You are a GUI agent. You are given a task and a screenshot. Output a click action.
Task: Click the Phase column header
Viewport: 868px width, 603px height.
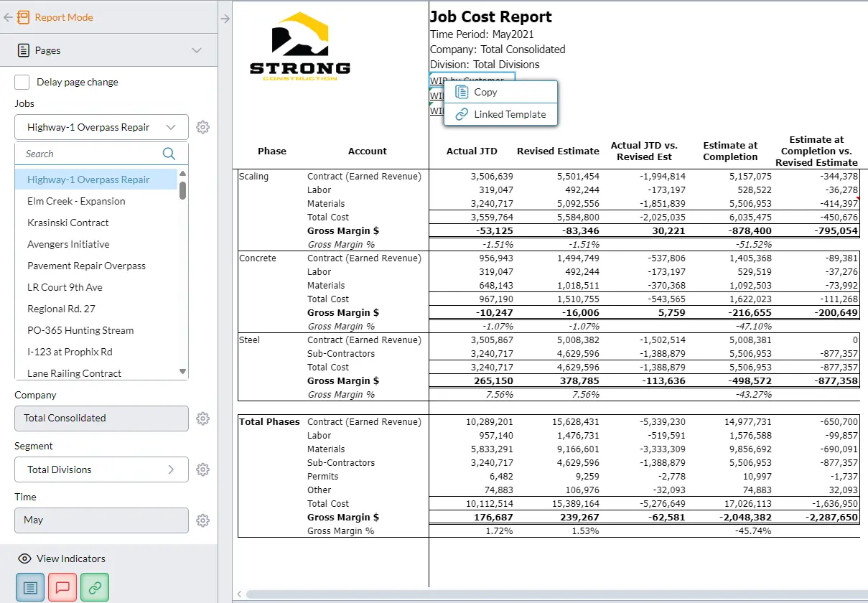coord(272,151)
